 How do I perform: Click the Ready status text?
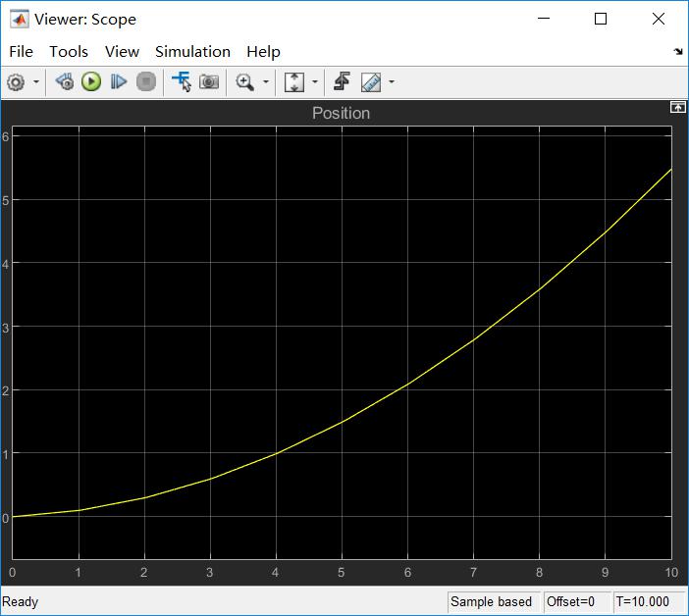coord(21,601)
